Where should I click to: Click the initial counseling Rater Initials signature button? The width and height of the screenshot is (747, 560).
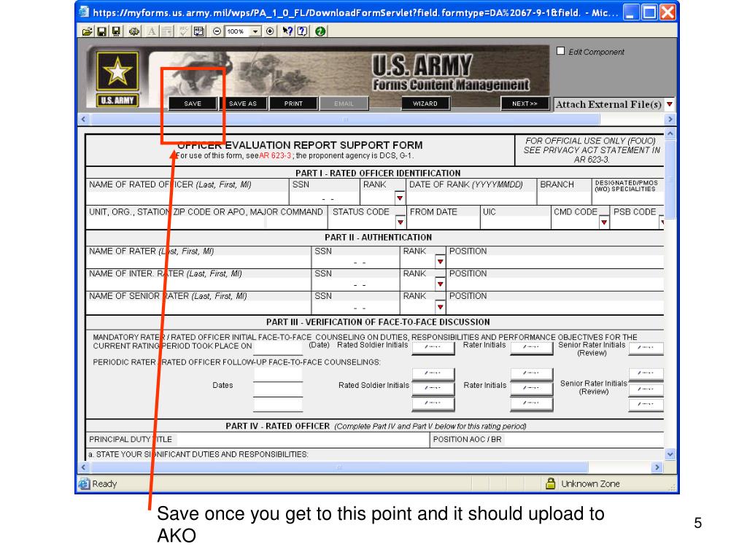(531, 347)
